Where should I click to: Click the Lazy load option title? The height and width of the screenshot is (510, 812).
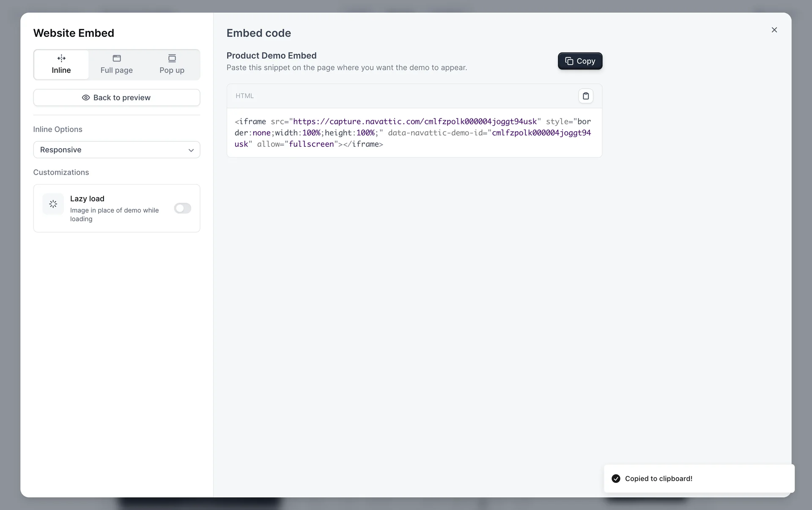pyautogui.click(x=87, y=198)
